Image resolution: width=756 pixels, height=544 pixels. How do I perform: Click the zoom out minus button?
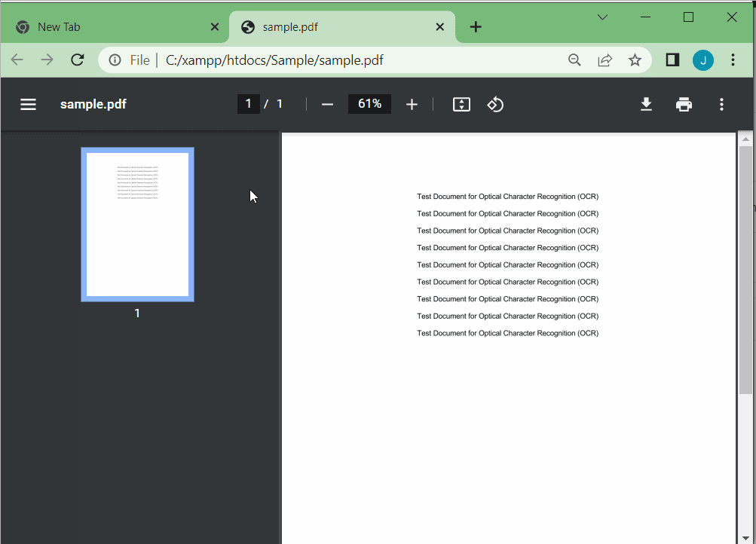click(327, 104)
